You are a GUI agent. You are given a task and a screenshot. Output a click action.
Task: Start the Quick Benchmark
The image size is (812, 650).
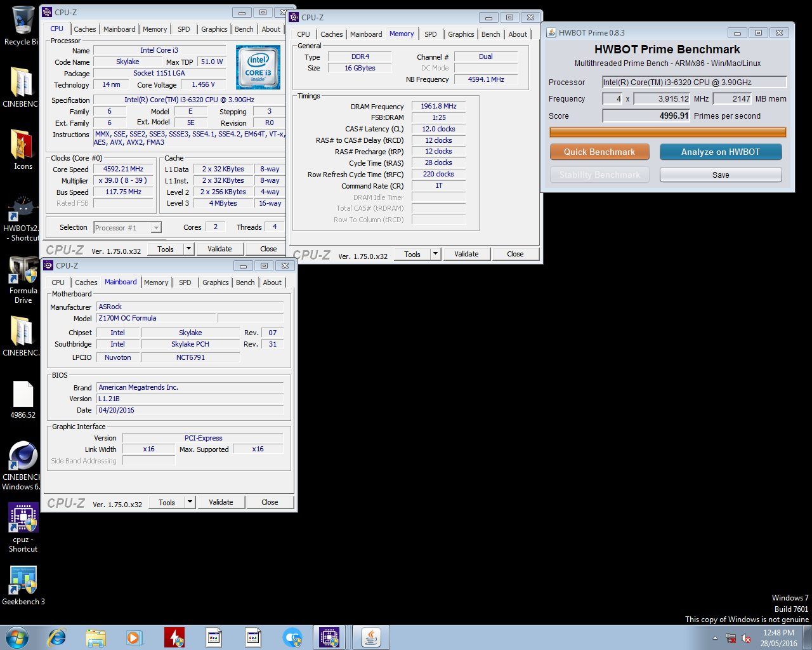click(599, 152)
